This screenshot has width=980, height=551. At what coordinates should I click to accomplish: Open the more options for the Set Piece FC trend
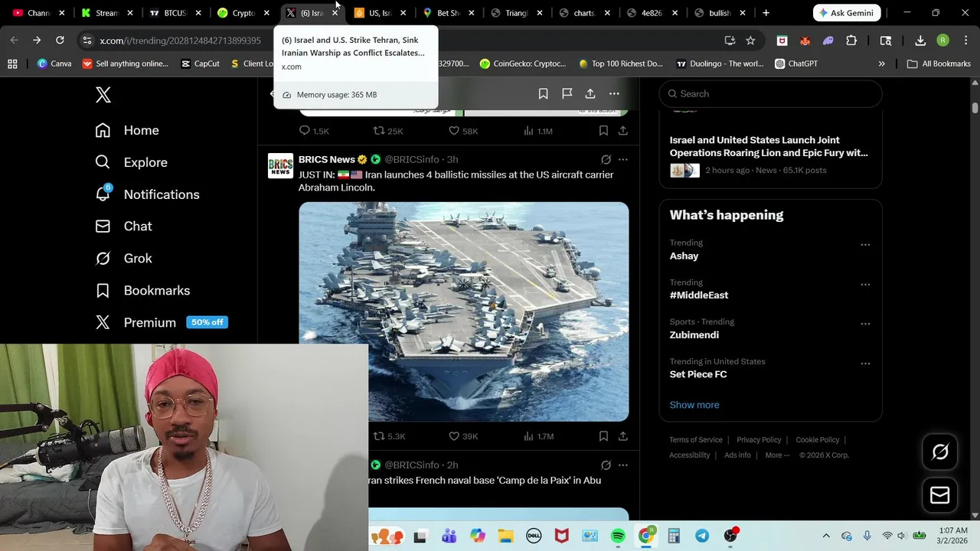tap(865, 364)
